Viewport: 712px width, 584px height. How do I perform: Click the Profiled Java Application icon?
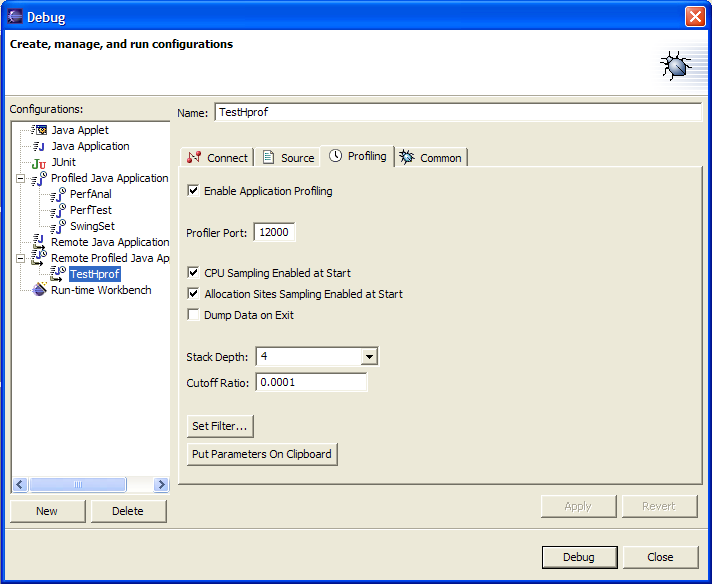coord(39,178)
